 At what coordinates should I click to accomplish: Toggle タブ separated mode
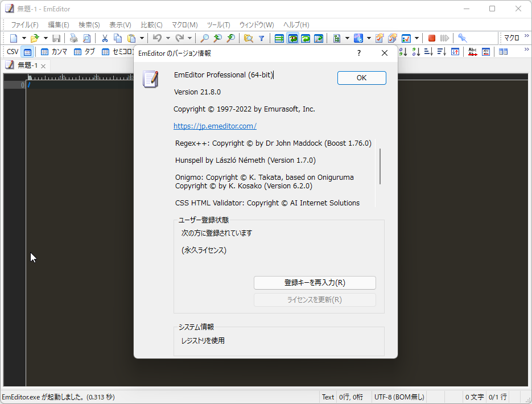tap(85, 51)
